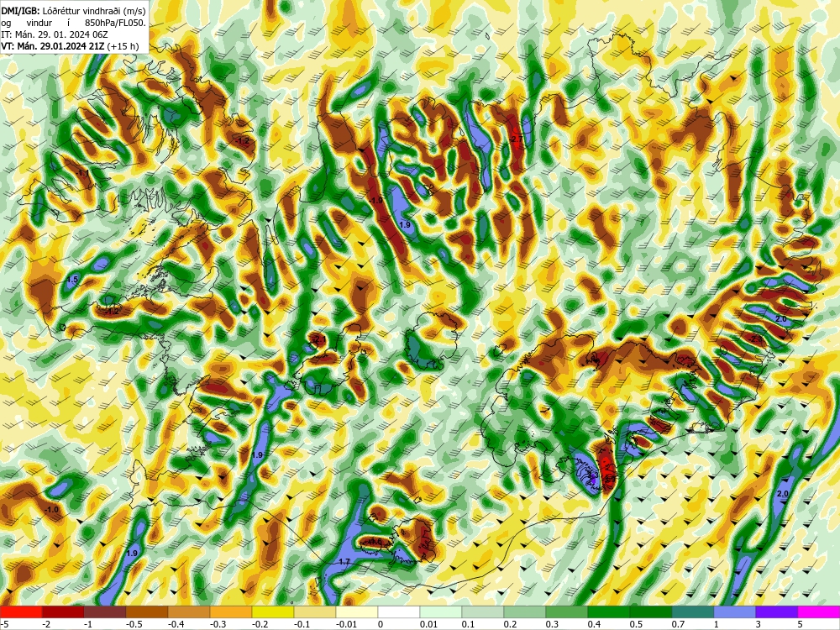Choose the legend swatch between 0.3 and 0.4

click(567, 612)
